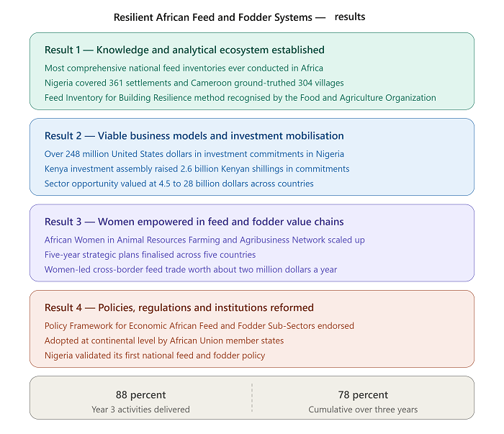Select the African Union member states line
The image size is (504, 434).
tap(164, 340)
